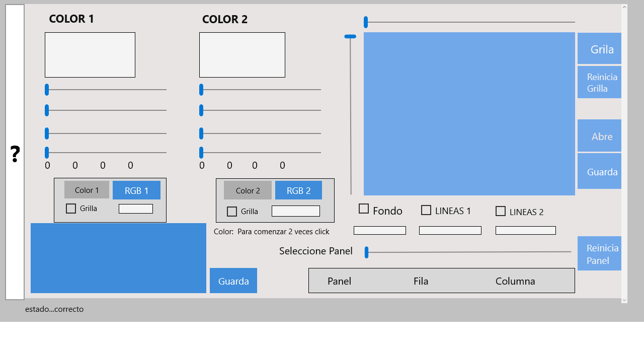
Task: Open a file with the Abre button
Action: (x=599, y=136)
